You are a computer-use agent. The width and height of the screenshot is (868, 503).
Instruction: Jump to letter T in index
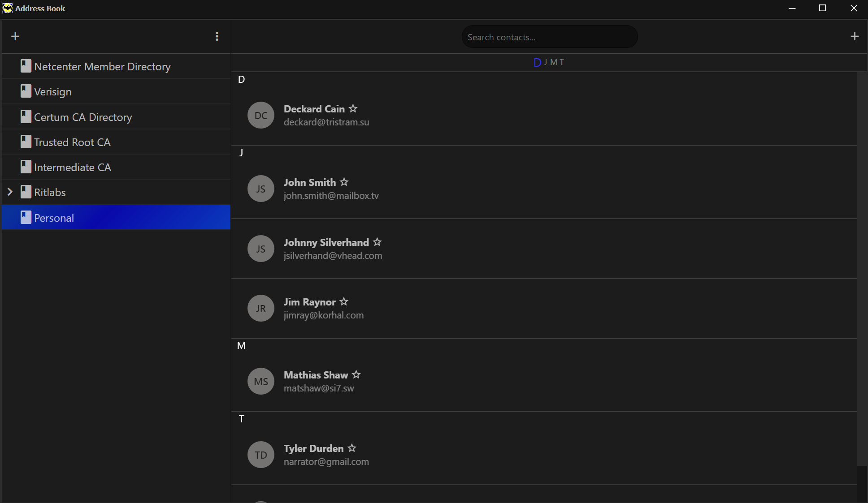point(562,62)
